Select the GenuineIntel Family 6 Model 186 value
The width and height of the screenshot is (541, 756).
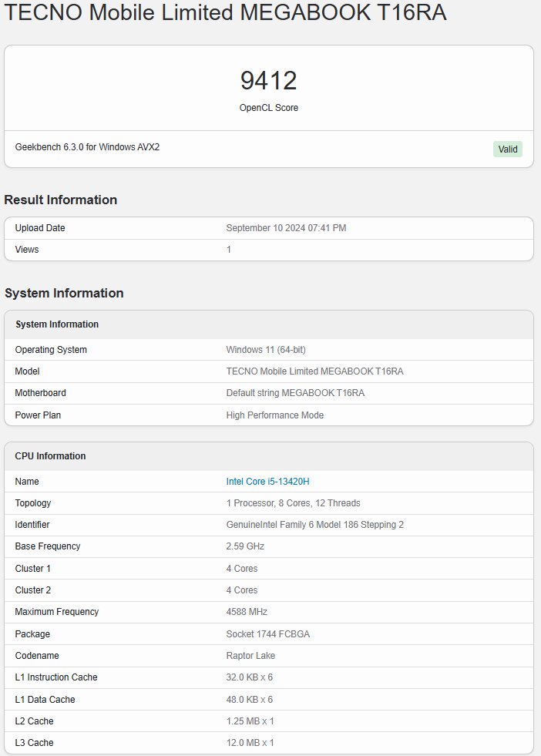coord(315,524)
